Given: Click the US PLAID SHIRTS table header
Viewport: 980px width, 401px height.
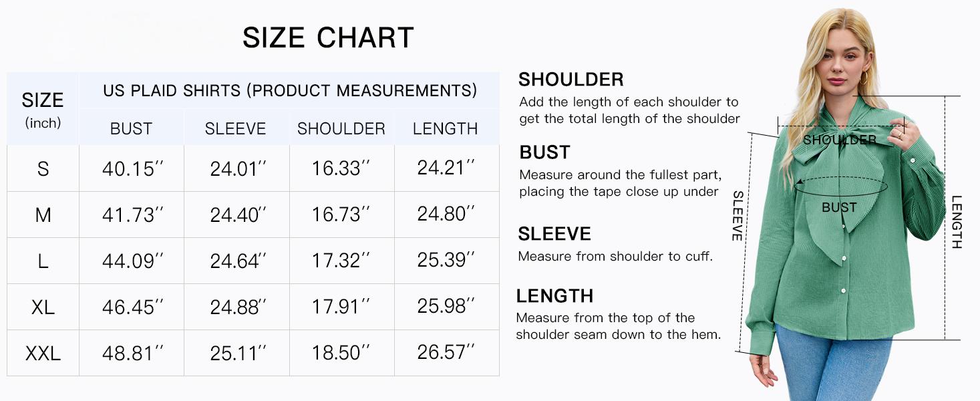Looking at the screenshot, I should click(x=290, y=91).
